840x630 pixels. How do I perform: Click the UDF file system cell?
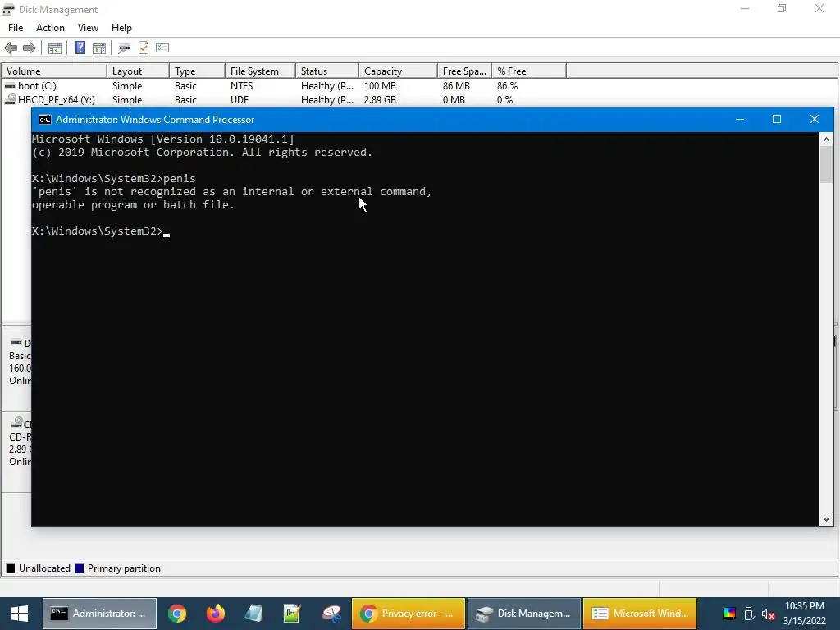click(240, 99)
